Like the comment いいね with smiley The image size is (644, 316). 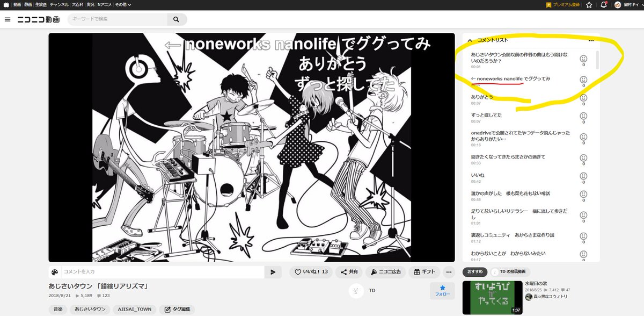point(583,176)
